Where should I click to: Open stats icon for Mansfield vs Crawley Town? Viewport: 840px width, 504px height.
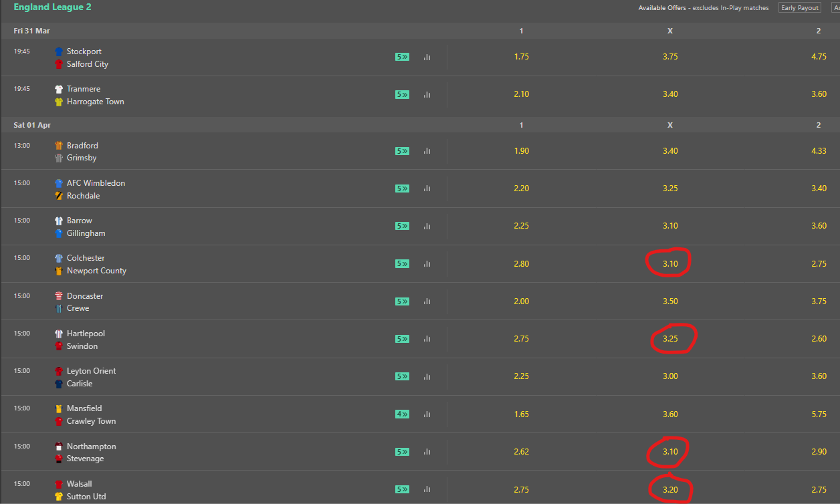click(x=427, y=414)
